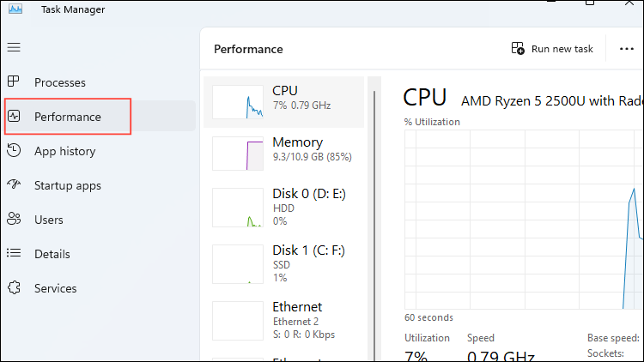Click the Details list icon

(x=13, y=254)
